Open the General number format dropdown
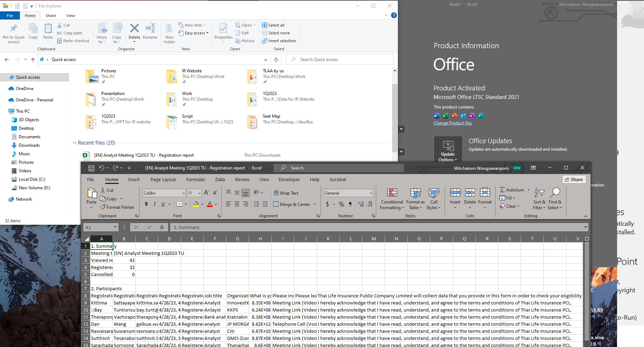Image resolution: width=644 pixels, height=347 pixels. (x=371, y=193)
